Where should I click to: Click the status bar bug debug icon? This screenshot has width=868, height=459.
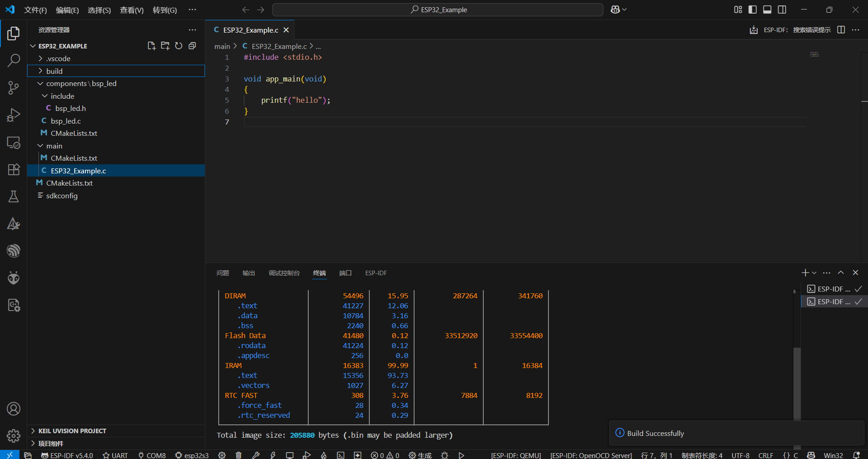pos(445,455)
